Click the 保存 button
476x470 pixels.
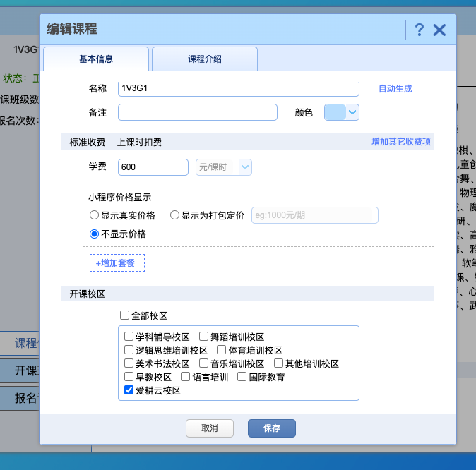click(x=272, y=428)
